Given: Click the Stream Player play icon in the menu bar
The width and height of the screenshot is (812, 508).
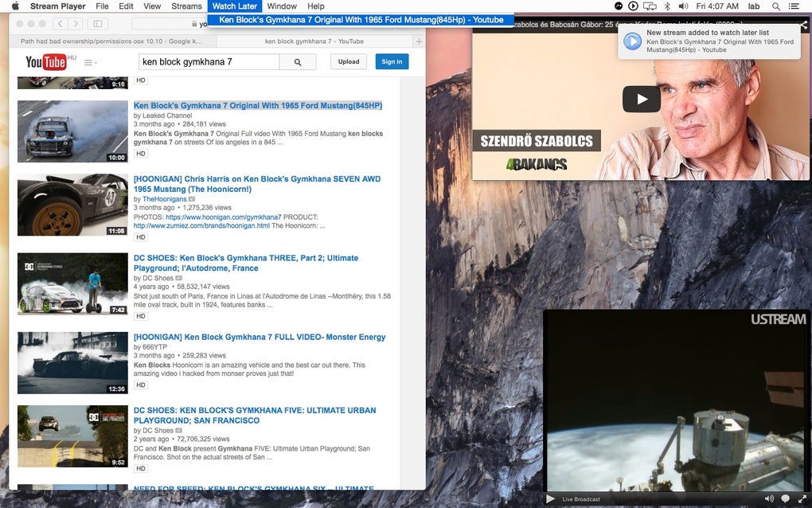Looking at the screenshot, I should tap(633, 6).
